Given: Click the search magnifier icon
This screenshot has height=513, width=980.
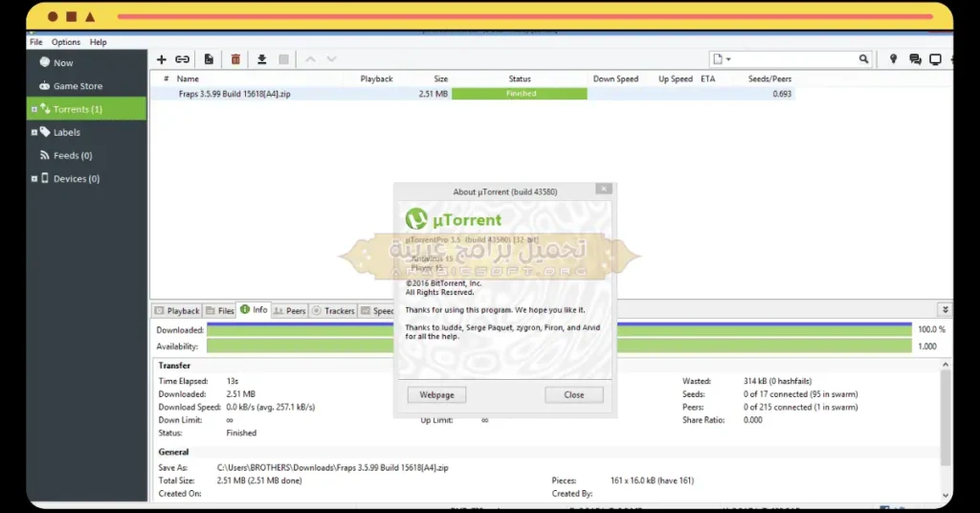Looking at the screenshot, I should [864, 58].
